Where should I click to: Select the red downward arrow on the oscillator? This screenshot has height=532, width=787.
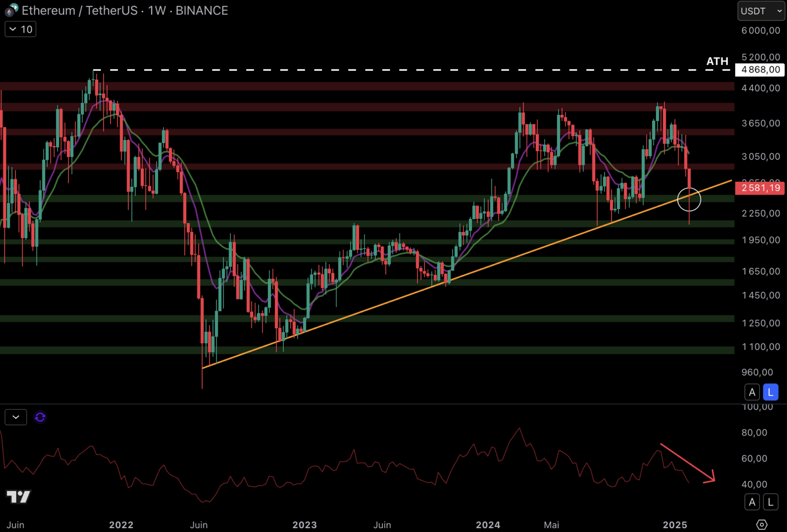687,462
